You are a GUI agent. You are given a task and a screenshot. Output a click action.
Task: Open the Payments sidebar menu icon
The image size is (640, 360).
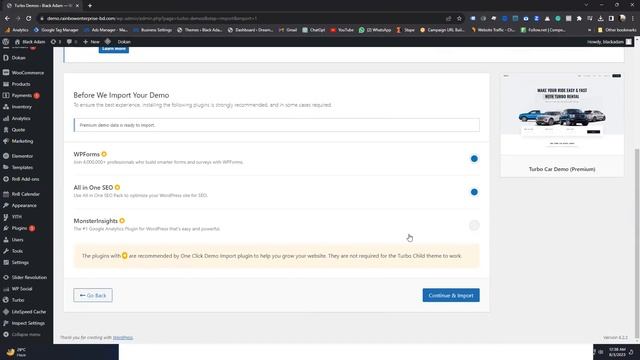point(6,96)
